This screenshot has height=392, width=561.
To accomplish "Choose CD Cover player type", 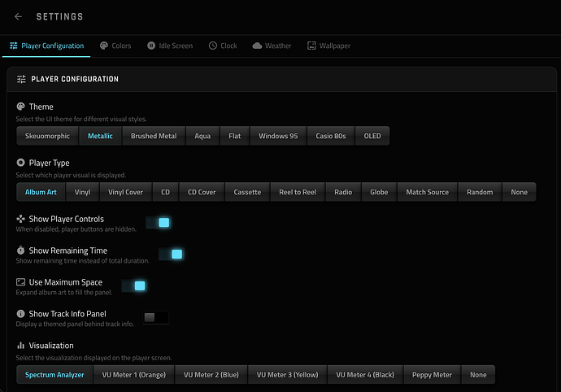I will [x=202, y=192].
